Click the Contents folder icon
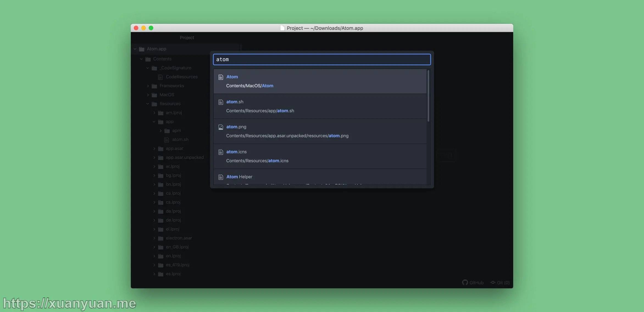 (x=148, y=59)
